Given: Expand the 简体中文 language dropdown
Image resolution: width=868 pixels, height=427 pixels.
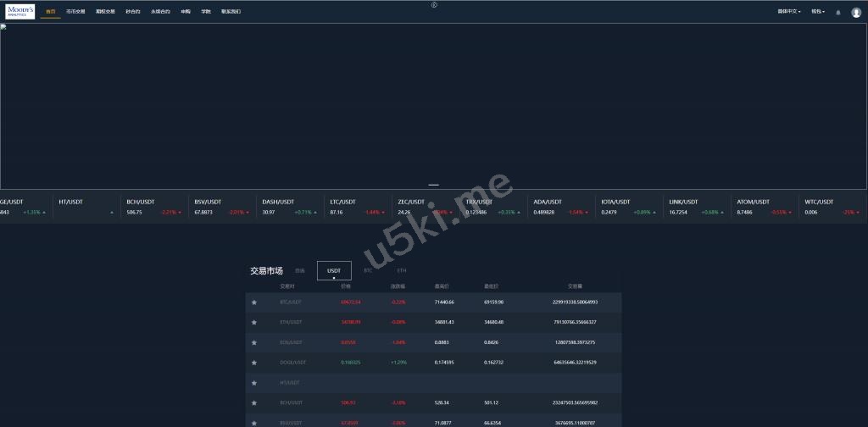Looking at the screenshot, I should click(788, 12).
